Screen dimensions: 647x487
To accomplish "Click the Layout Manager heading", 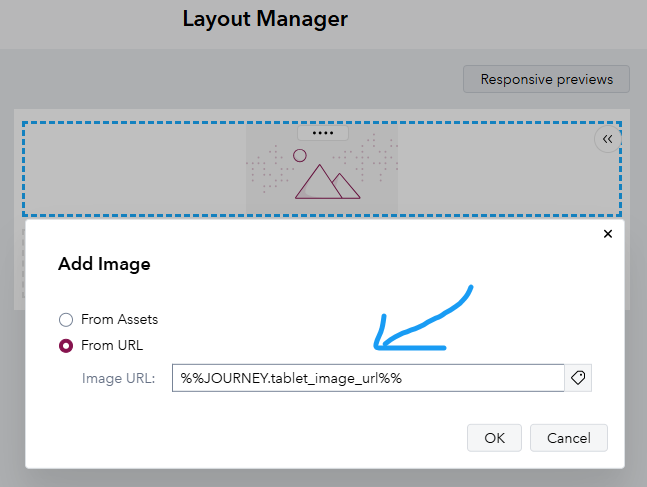I will coord(265,19).
